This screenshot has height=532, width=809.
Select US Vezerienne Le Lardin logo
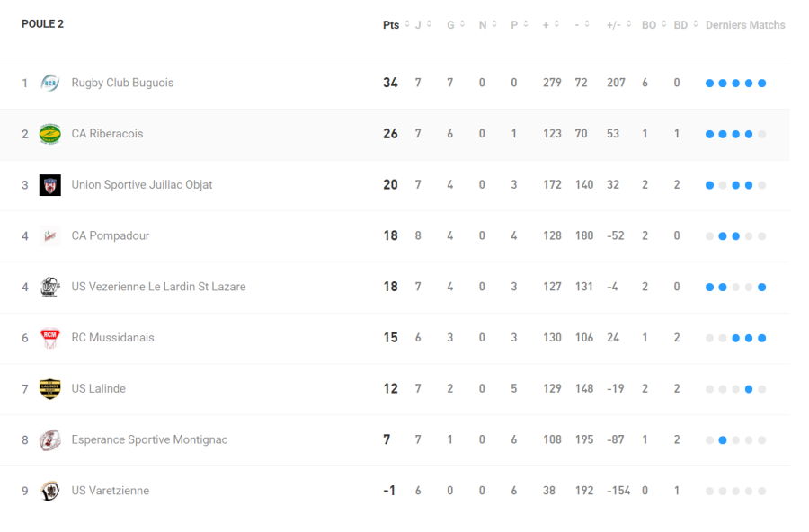50,287
